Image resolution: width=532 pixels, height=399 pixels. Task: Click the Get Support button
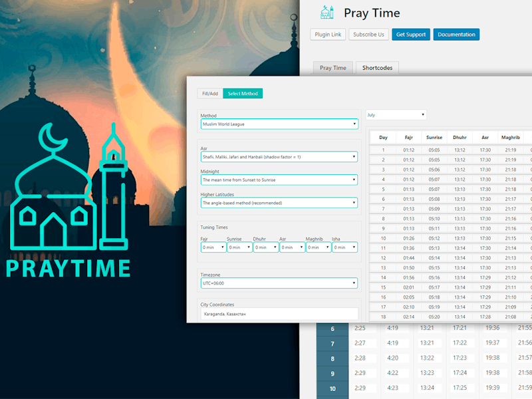point(411,35)
